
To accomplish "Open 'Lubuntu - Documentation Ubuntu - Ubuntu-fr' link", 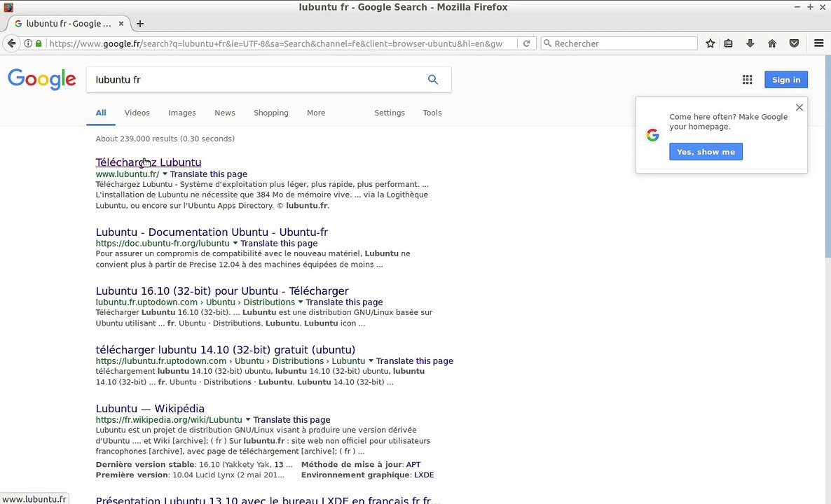I will pos(212,232).
